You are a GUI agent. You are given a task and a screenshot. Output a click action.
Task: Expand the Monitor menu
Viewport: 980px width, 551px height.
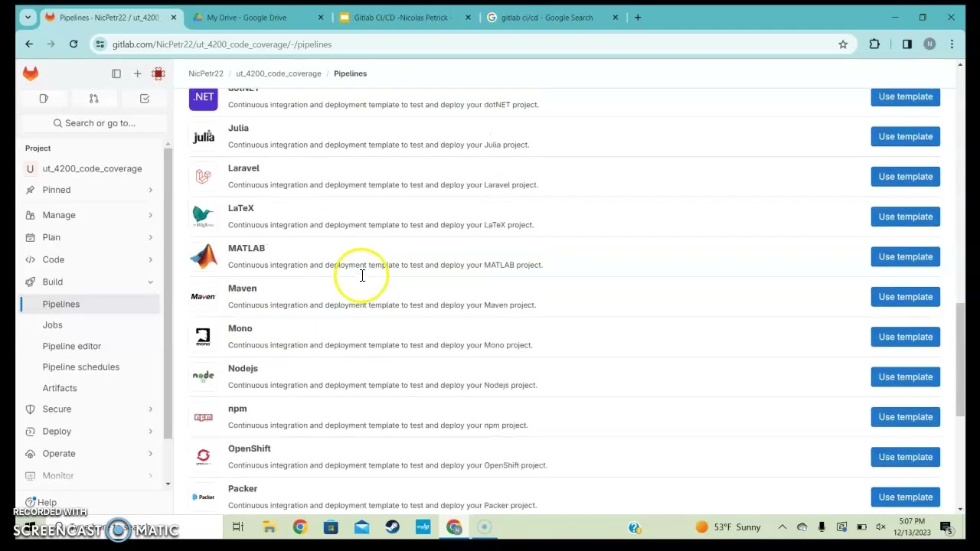(x=90, y=475)
